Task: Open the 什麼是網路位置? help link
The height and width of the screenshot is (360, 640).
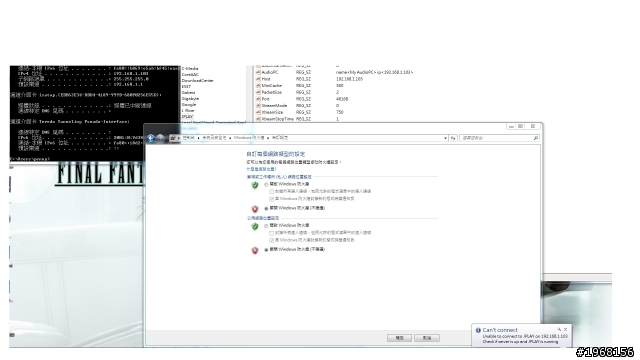Action: (x=261, y=169)
